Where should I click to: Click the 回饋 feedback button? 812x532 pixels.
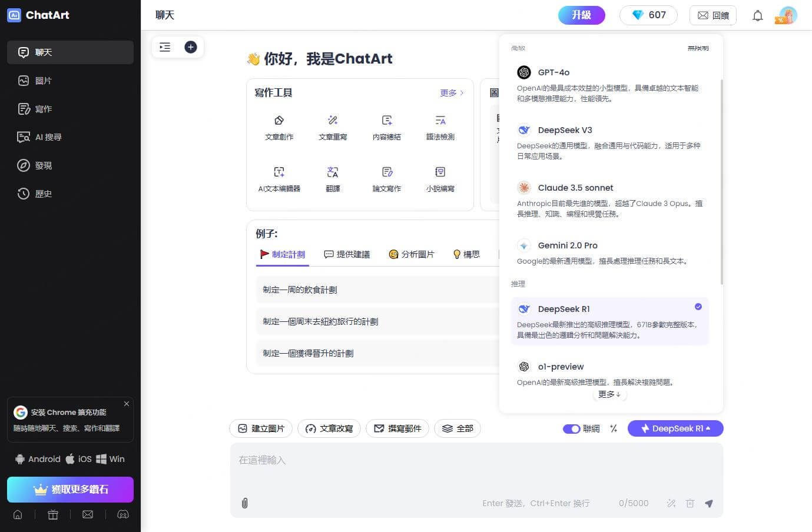713,15
